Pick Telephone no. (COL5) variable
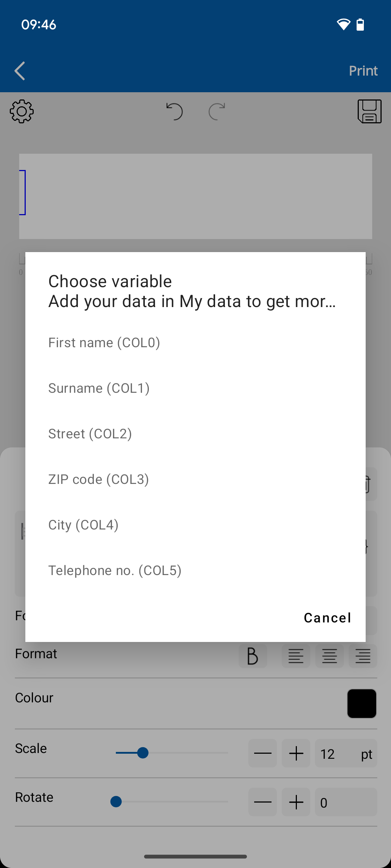 coord(115,570)
